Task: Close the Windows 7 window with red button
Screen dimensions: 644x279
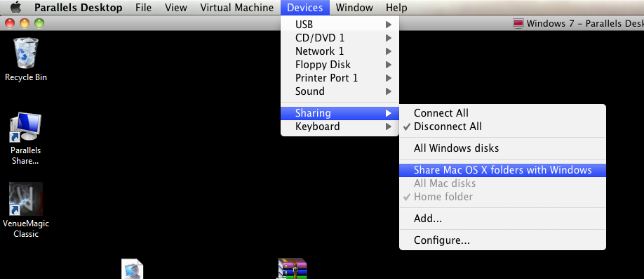Action: [9, 23]
